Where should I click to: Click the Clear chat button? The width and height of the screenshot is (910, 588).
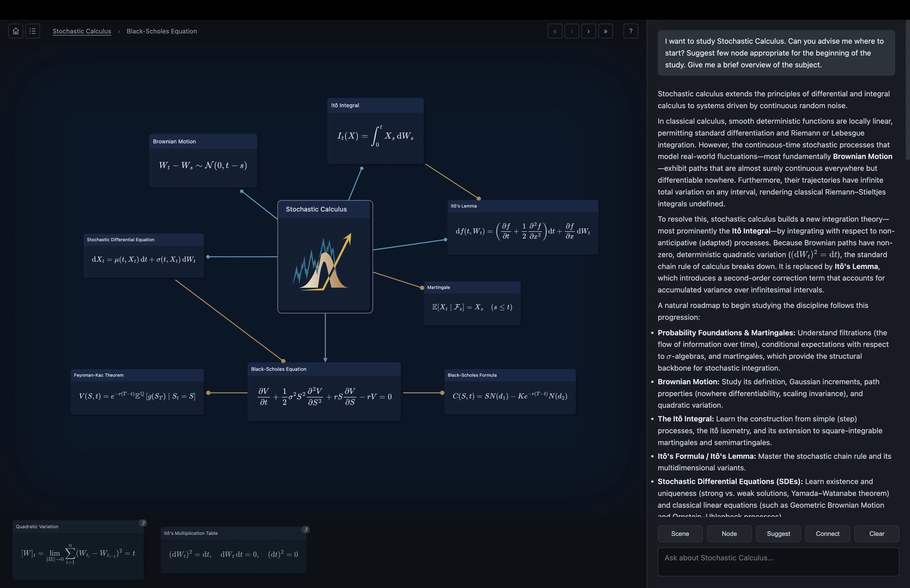coord(876,534)
